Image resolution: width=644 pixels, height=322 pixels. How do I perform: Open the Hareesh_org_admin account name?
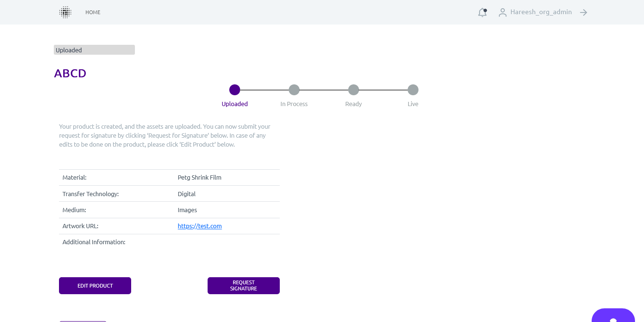coord(541,12)
